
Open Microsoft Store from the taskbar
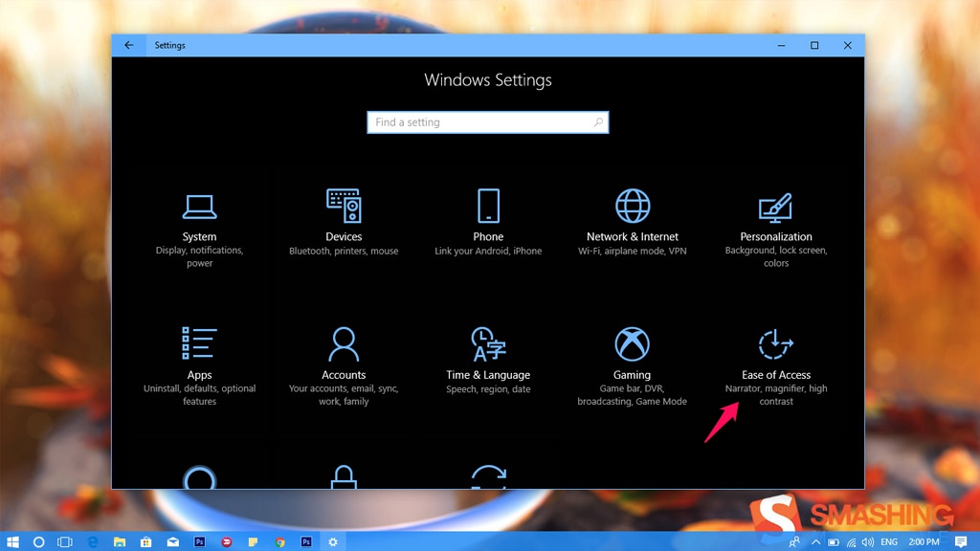point(145,541)
